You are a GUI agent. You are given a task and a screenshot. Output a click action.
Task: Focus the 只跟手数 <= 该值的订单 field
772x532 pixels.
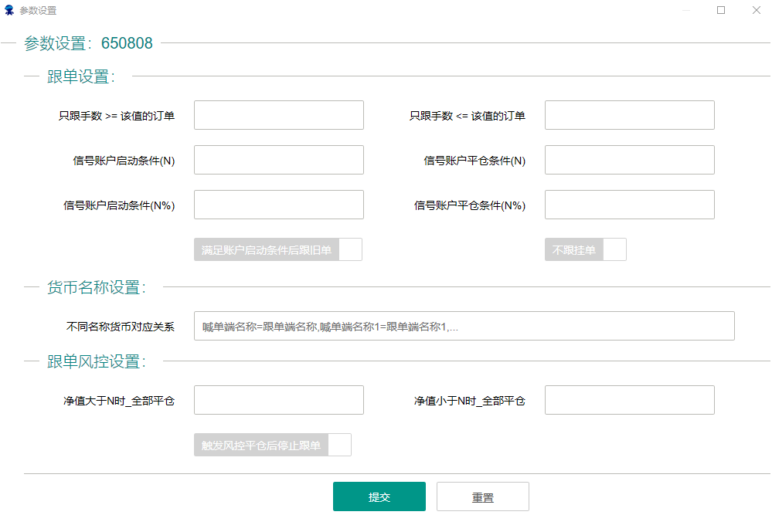tap(629, 115)
